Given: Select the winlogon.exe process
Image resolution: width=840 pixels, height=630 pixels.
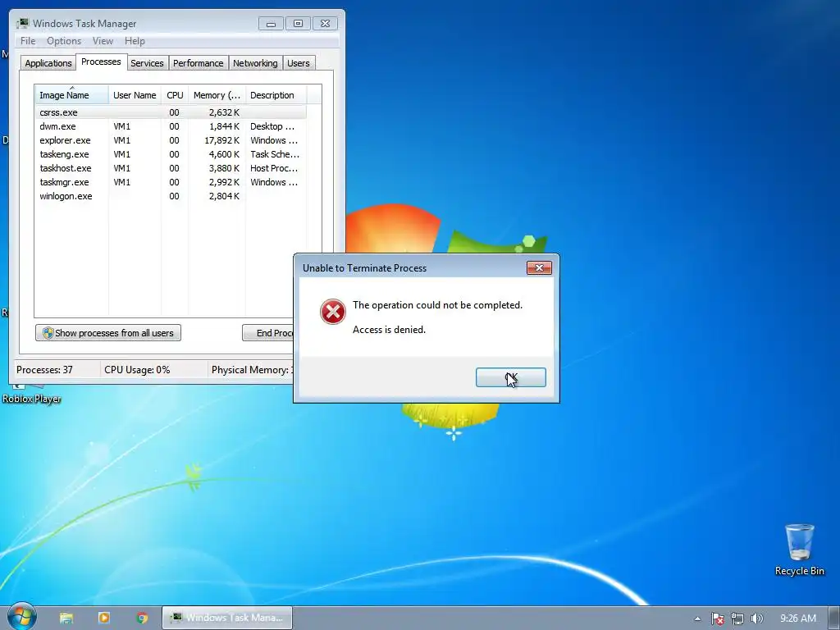Looking at the screenshot, I should (x=171, y=196).
